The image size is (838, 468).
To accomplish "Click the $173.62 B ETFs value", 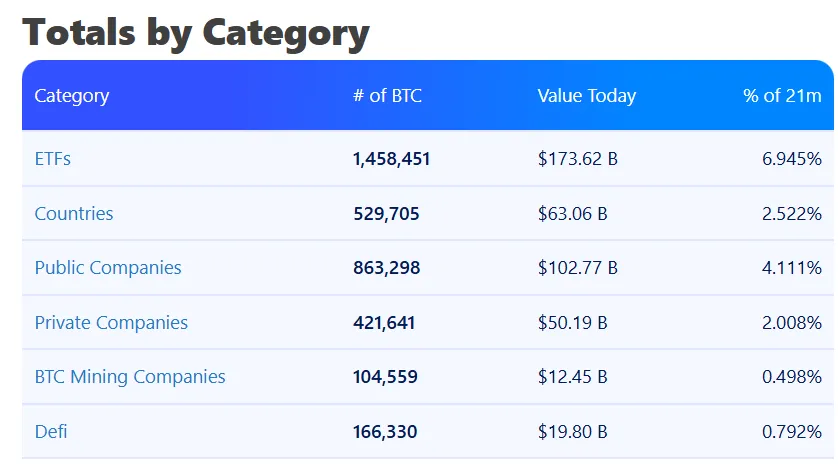I will [578, 159].
